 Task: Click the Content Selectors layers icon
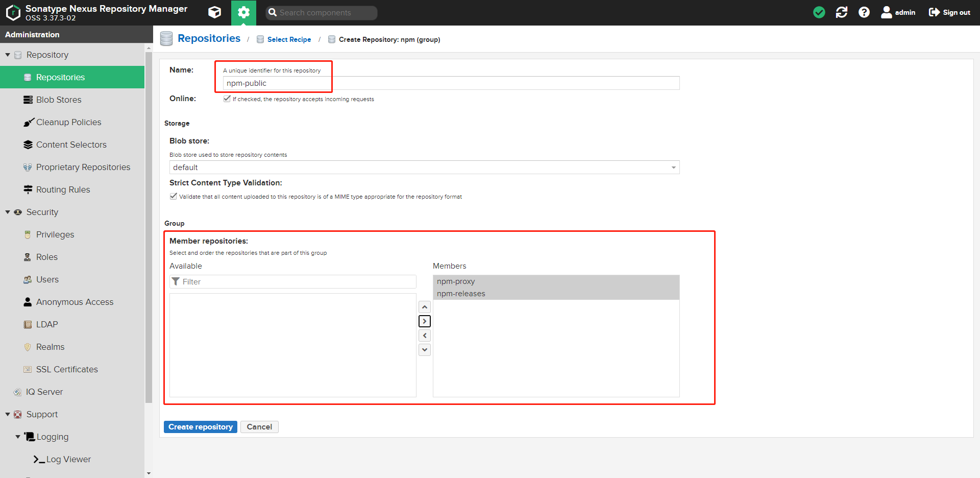tap(28, 145)
